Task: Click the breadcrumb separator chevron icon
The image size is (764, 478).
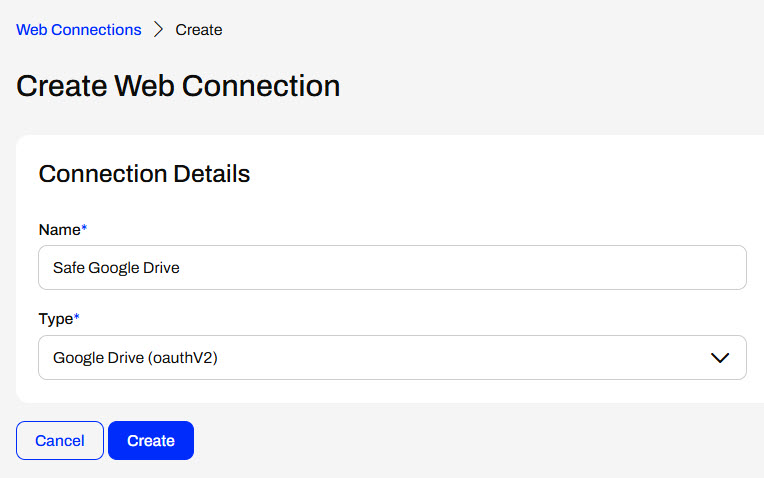Action: 158,30
